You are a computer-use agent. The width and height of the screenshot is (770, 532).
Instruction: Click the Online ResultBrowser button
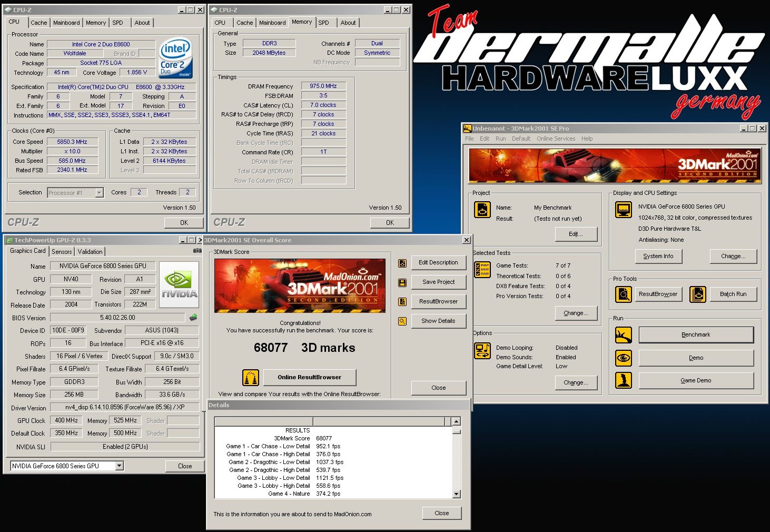coord(309,377)
